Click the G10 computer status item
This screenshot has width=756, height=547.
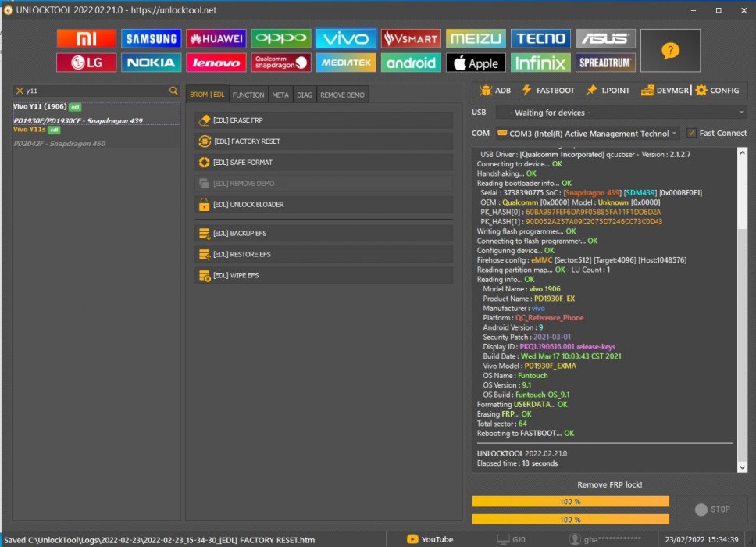[512, 539]
